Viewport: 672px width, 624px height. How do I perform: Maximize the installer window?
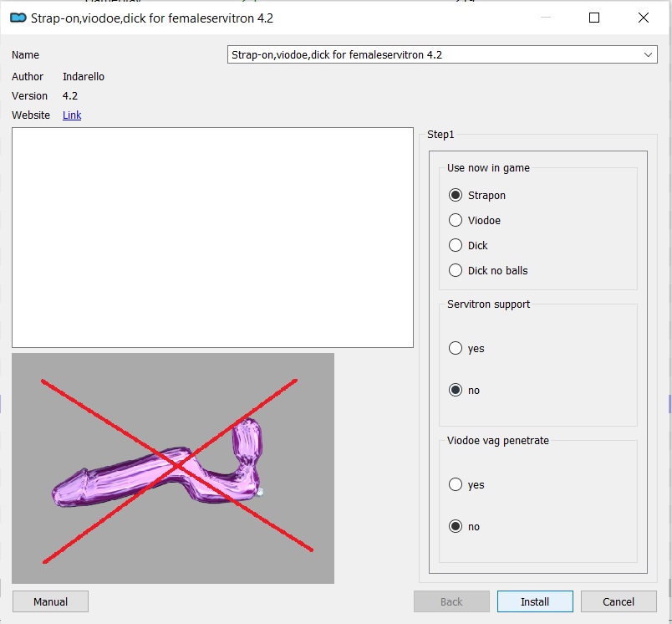[x=594, y=18]
